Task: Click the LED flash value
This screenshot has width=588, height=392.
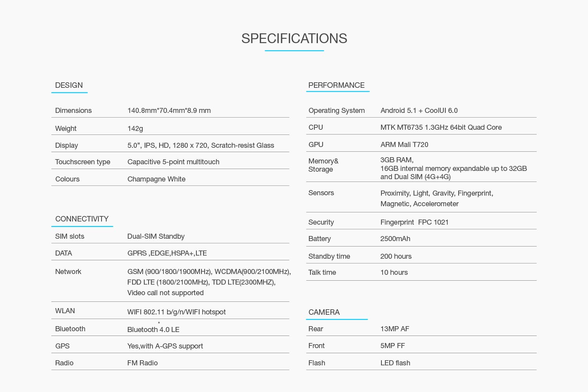Action: coord(395,363)
